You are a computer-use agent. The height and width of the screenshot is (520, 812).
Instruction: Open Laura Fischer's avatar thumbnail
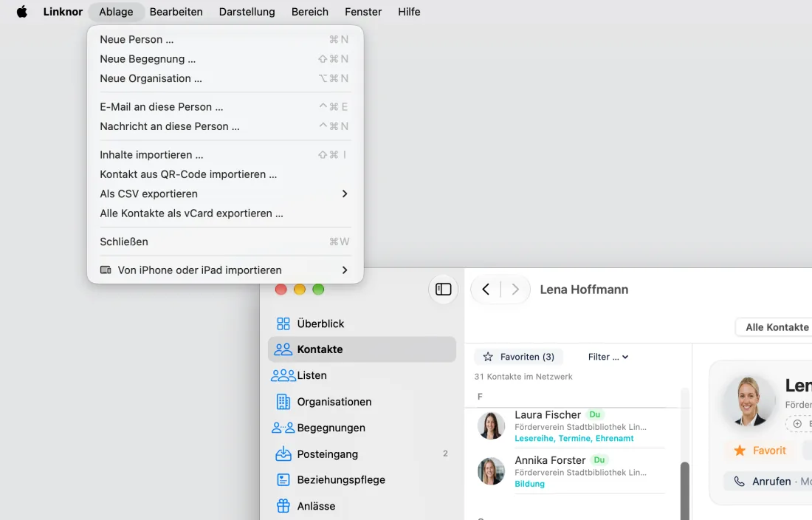point(491,425)
